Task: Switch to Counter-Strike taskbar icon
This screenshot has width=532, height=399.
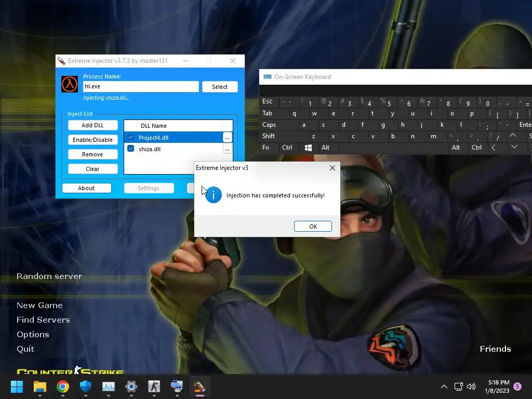Action: [x=154, y=387]
